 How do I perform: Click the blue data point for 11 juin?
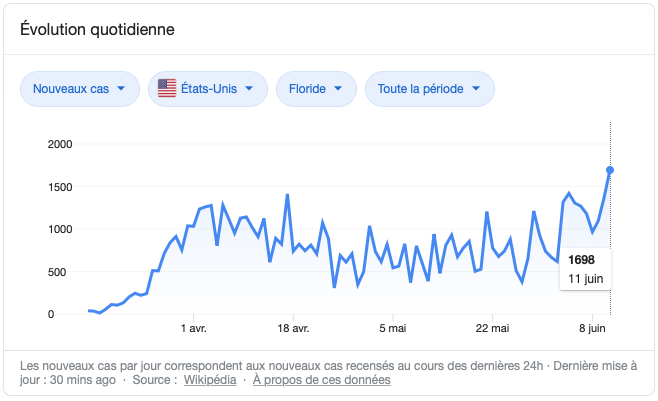(610, 170)
